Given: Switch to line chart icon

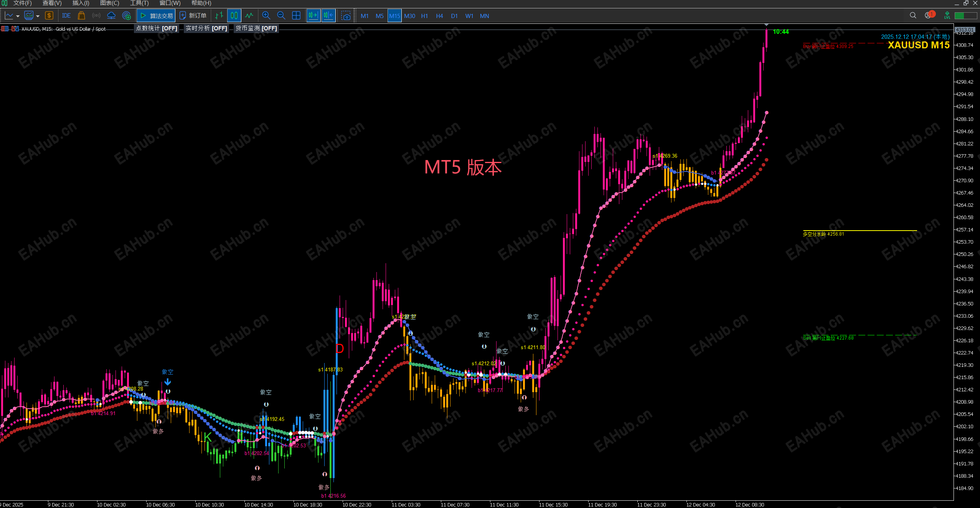Looking at the screenshot, I should [249, 16].
